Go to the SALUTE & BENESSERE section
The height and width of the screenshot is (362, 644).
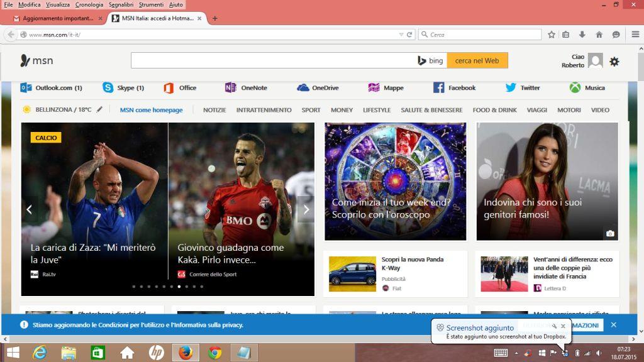[431, 110]
